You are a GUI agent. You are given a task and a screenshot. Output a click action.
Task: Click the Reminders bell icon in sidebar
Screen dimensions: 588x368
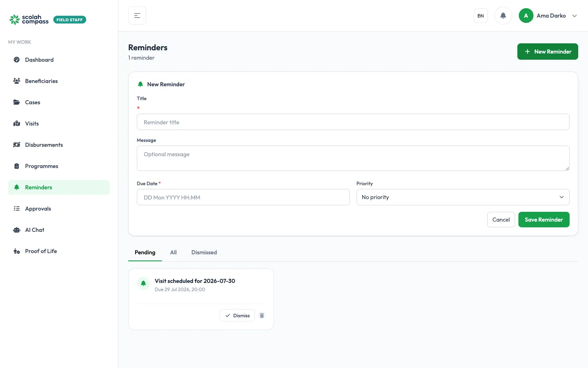pos(17,187)
